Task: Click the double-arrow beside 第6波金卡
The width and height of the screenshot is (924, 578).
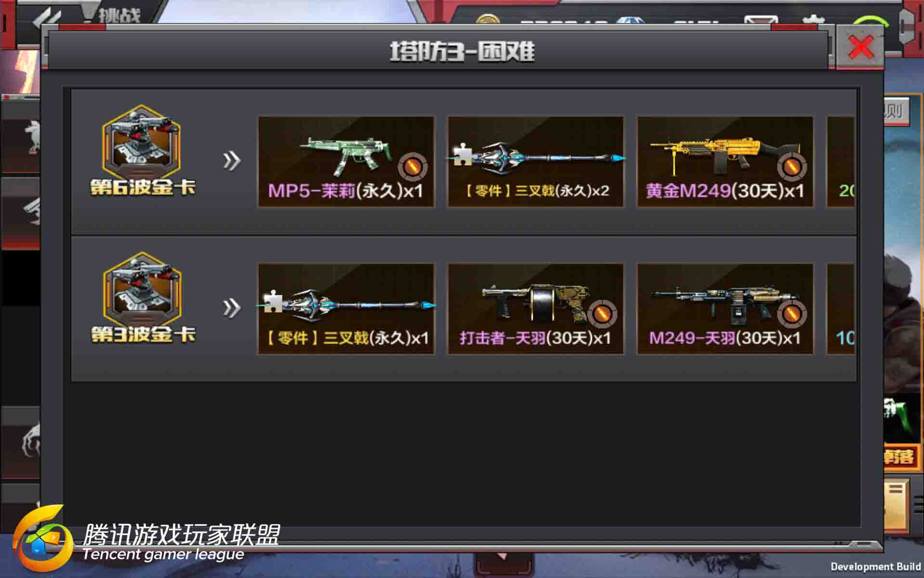Action: (231, 161)
